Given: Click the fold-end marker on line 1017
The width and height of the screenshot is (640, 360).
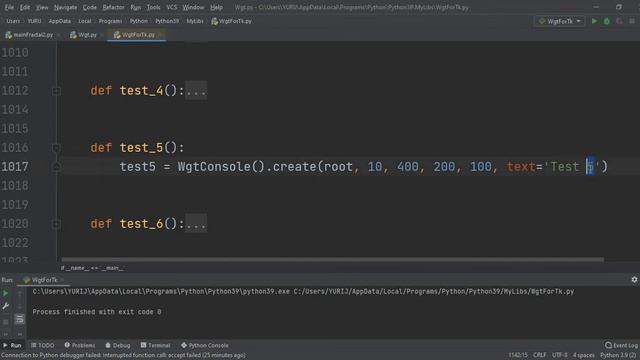Looking at the screenshot, I should pyautogui.click(x=56, y=167).
